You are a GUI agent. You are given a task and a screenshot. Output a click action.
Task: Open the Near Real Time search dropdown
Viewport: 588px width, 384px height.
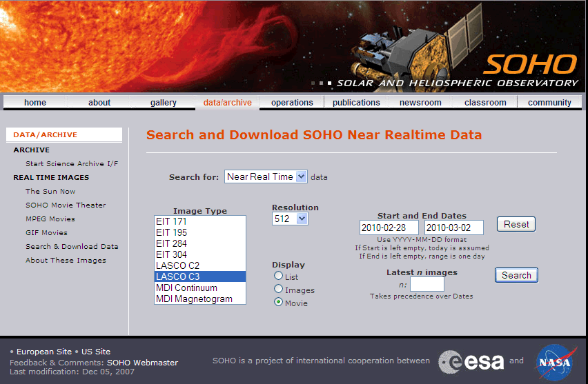[266, 176]
